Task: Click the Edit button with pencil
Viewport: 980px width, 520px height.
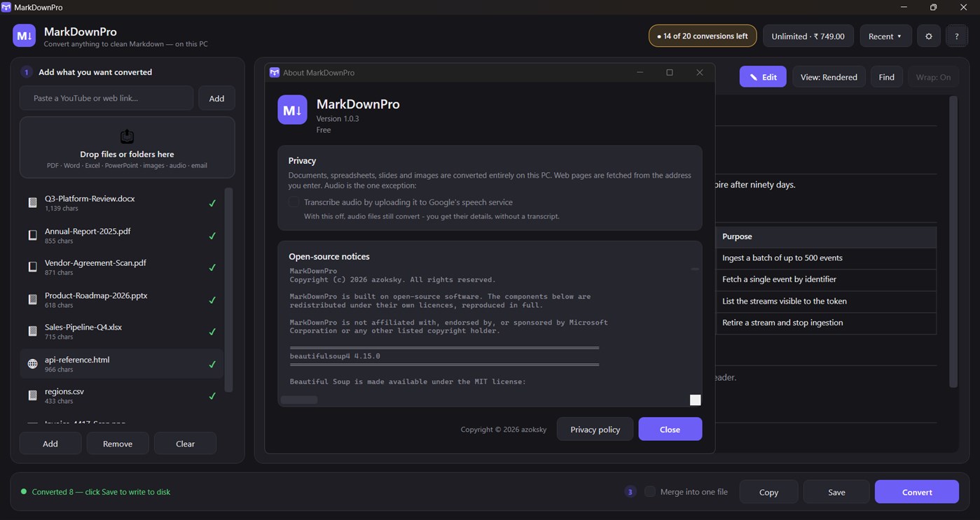Action: 763,77
